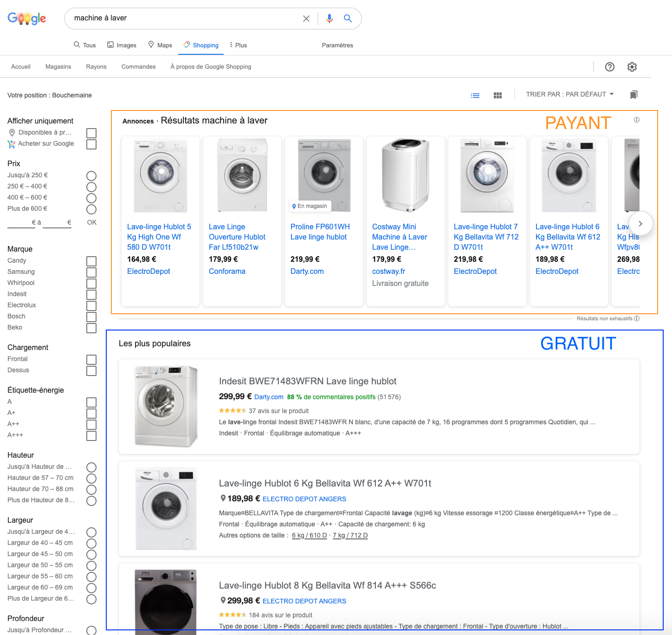Open Conforama seller link
Screen dimensions: 672x635
(227, 271)
